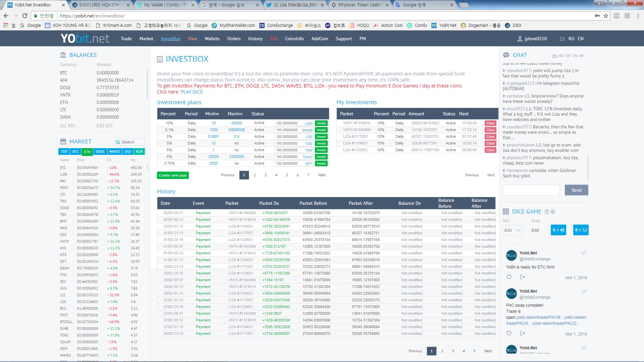Send the chat message
The width and height of the screenshot is (644, 362).
576,190
